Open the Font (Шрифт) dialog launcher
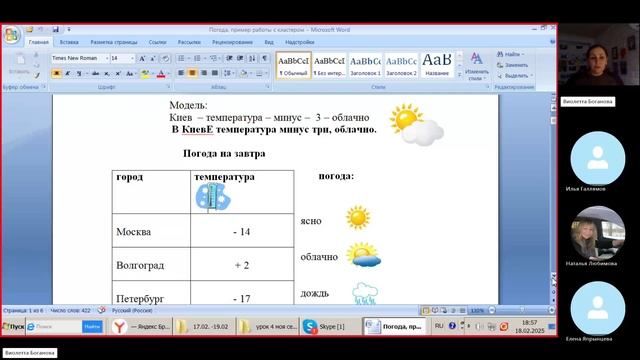Screen dimensions: 640x360 168,87
